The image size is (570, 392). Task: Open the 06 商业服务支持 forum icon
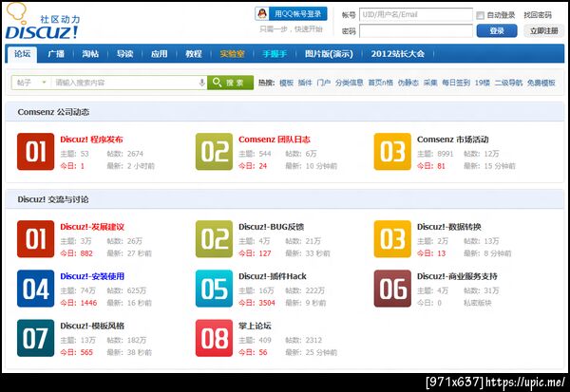click(392, 289)
